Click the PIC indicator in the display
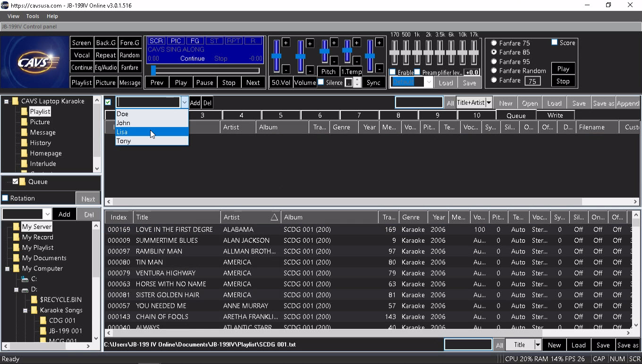The height and width of the screenshot is (364, 642). (176, 41)
